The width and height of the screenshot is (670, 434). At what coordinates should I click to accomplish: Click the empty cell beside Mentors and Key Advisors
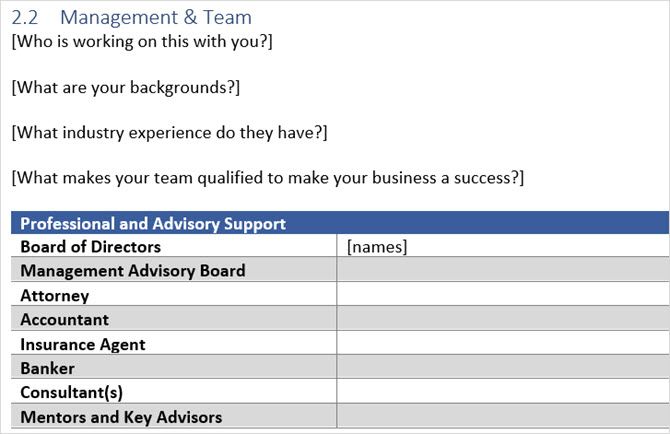pyautogui.click(x=502, y=417)
